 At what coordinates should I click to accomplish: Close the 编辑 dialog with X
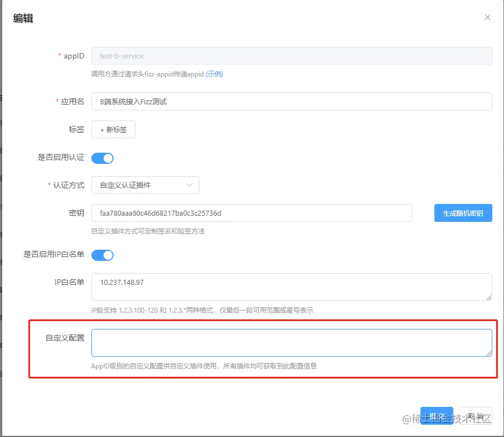tap(487, 17)
